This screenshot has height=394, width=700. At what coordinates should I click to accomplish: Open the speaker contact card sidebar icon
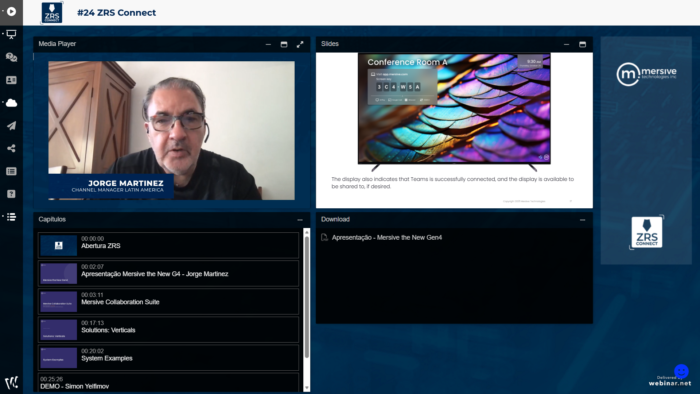click(x=12, y=80)
